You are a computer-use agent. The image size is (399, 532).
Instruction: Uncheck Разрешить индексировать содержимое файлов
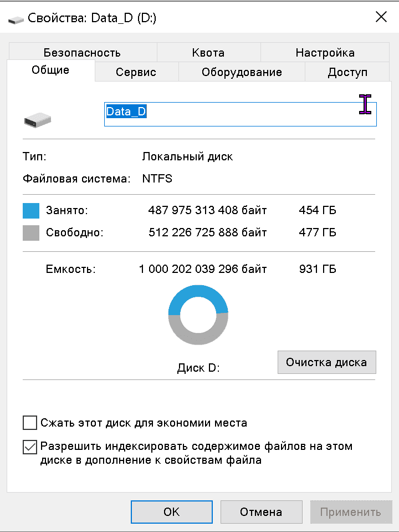(x=30, y=447)
